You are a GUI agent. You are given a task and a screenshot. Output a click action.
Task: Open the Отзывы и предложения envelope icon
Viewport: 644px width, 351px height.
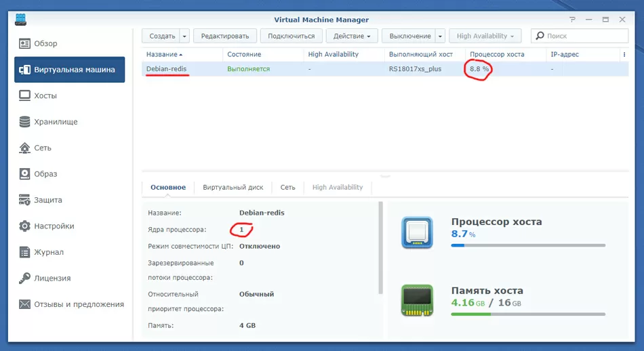[24, 304]
